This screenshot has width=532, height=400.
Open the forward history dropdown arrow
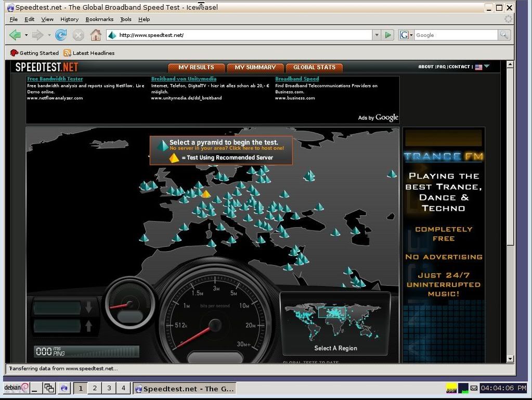(49, 35)
